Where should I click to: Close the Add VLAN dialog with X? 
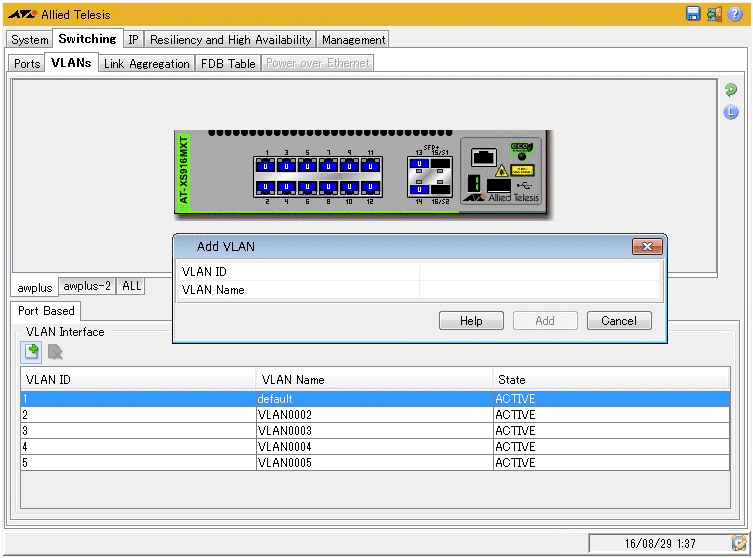pos(647,246)
